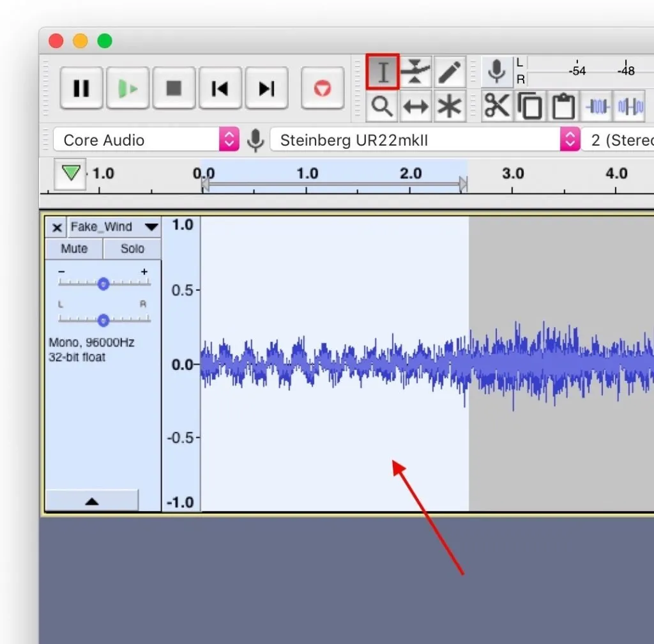Image resolution: width=654 pixels, height=644 pixels.
Task: Open the Fake_Wind track menu
Action: click(x=151, y=227)
